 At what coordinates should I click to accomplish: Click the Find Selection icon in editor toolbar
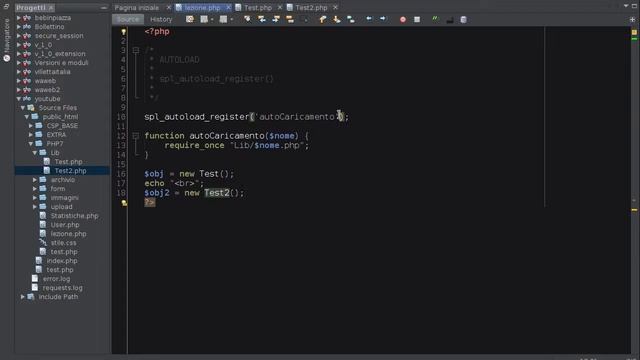point(247,19)
